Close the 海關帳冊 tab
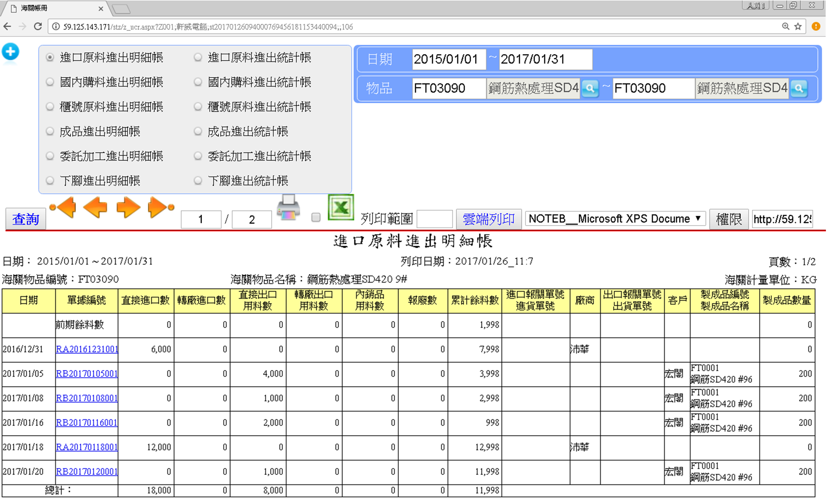 pyautogui.click(x=101, y=9)
